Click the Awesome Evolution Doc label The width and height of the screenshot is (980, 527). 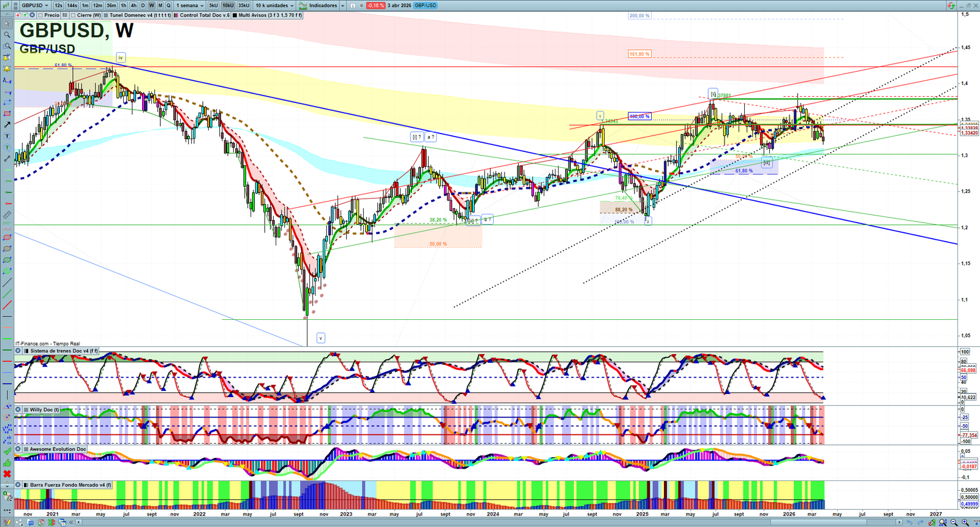[58, 449]
